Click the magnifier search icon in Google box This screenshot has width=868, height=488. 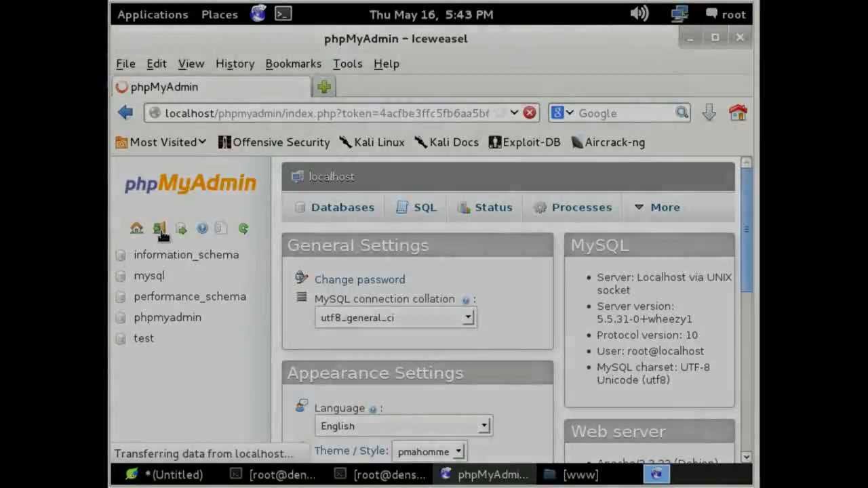pos(682,113)
